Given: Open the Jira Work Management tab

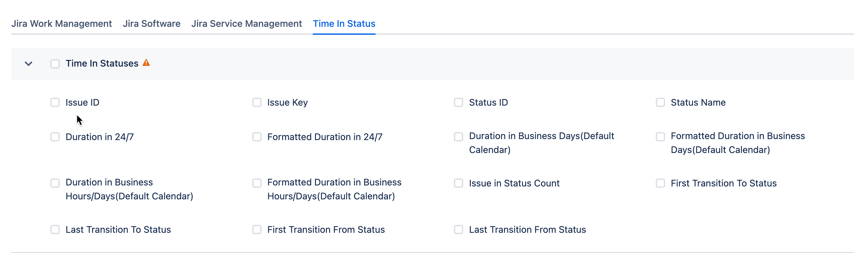Looking at the screenshot, I should coord(61,24).
